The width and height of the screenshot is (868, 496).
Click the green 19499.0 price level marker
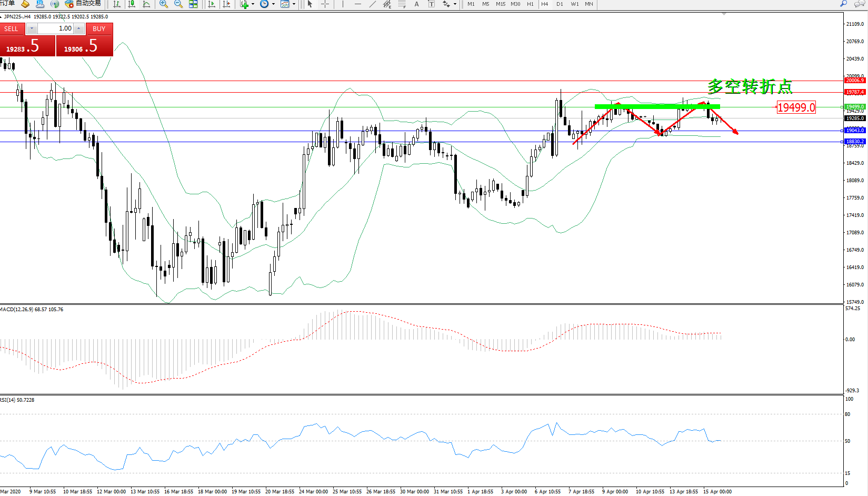pyautogui.click(x=854, y=107)
